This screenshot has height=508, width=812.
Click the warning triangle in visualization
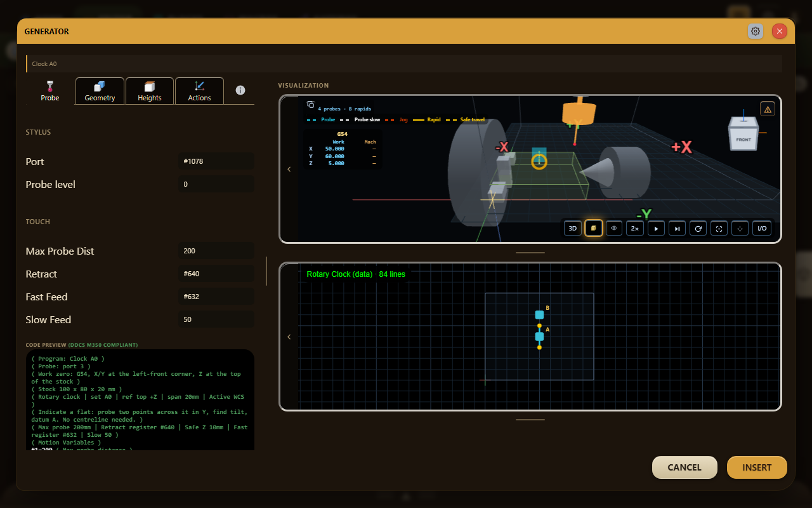[768, 109]
